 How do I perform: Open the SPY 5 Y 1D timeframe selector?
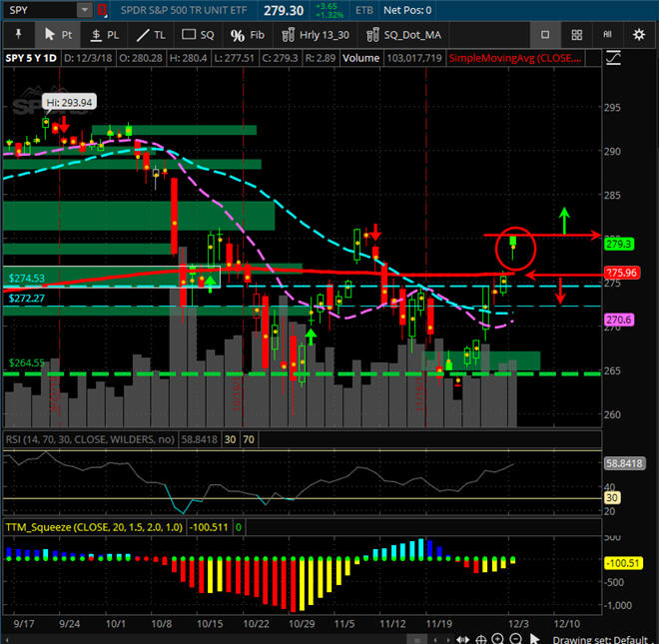click(x=31, y=59)
